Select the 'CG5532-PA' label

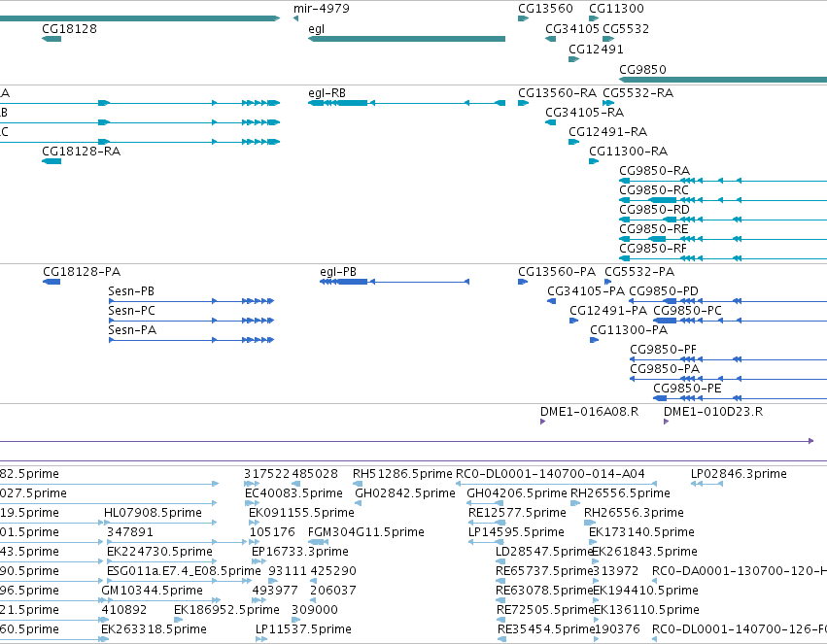639,272
